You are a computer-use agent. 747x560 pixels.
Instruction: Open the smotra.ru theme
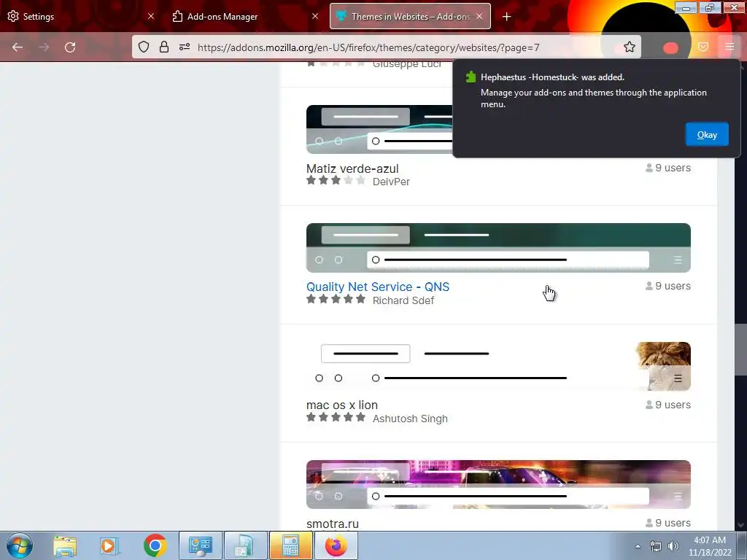click(x=333, y=524)
